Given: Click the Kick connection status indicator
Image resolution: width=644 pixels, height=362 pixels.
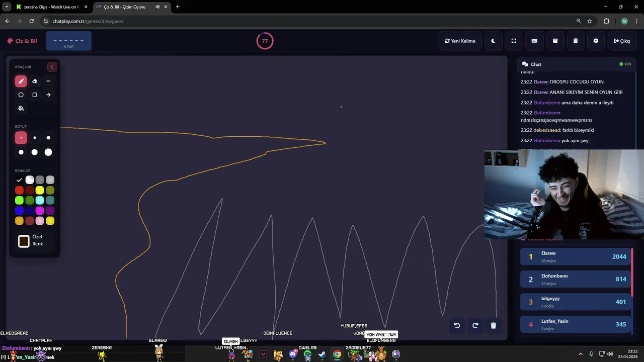Looking at the screenshot, I should pyautogui.click(x=625, y=64).
